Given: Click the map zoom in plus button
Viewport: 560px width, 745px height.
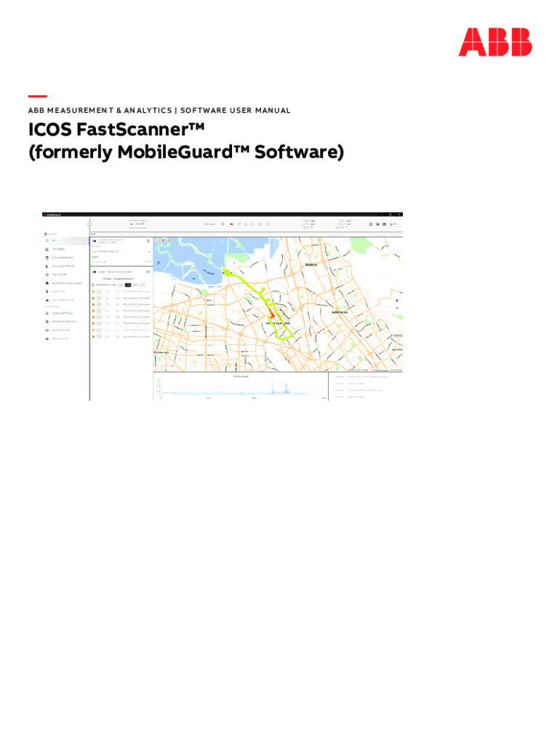Looking at the screenshot, I should click(397, 300).
